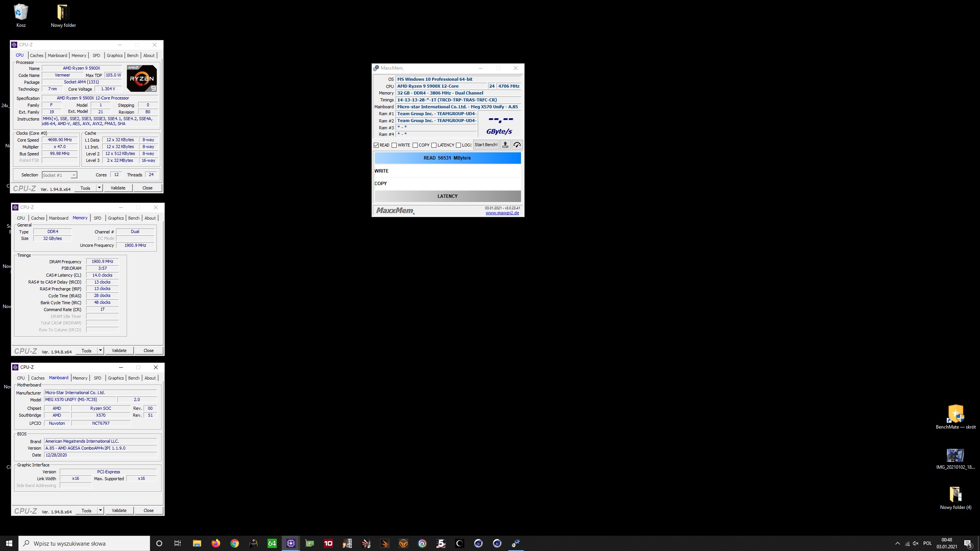
Task: Switch to CPU-Z taskbar icon
Action: tap(291, 543)
